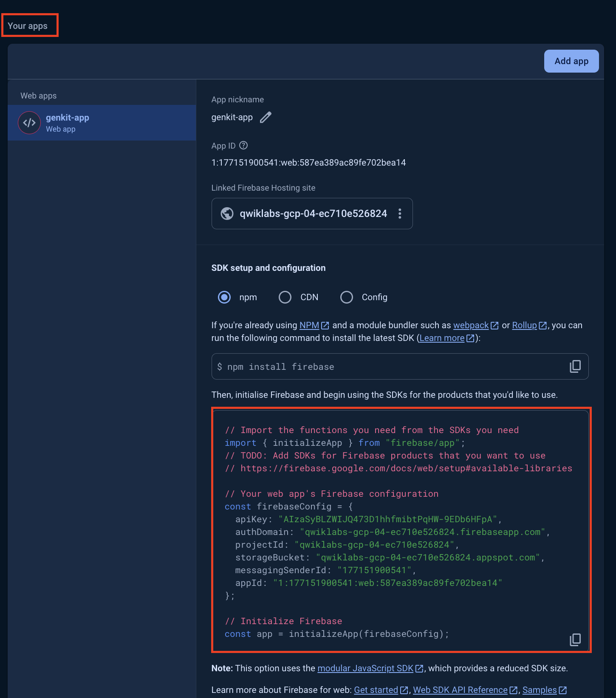Open the Web SDK API Reference link

(x=465, y=690)
